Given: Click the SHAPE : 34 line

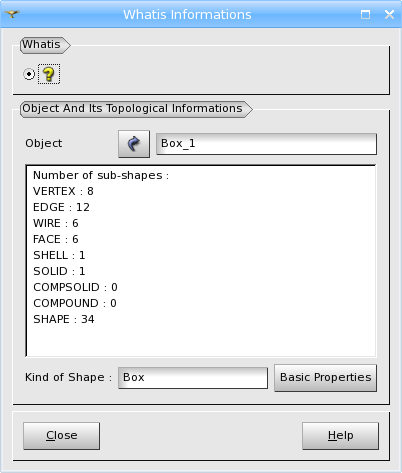Looking at the screenshot, I should point(64,319).
